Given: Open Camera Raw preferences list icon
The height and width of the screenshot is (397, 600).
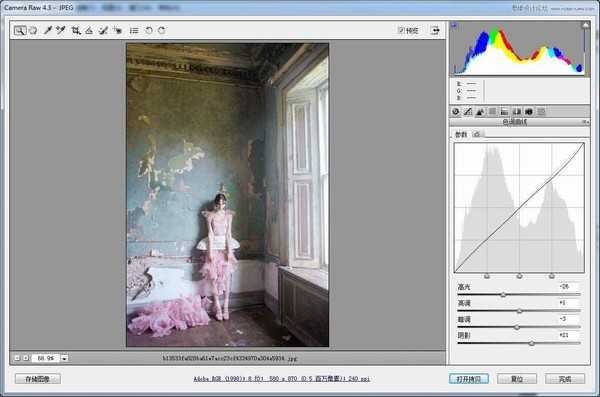Looking at the screenshot, I should [x=134, y=31].
